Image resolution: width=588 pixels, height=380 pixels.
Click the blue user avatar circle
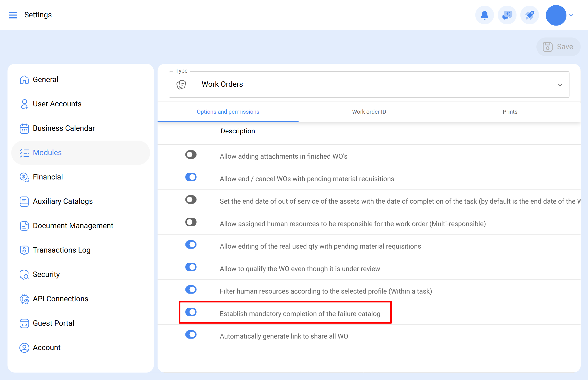[x=556, y=15]
